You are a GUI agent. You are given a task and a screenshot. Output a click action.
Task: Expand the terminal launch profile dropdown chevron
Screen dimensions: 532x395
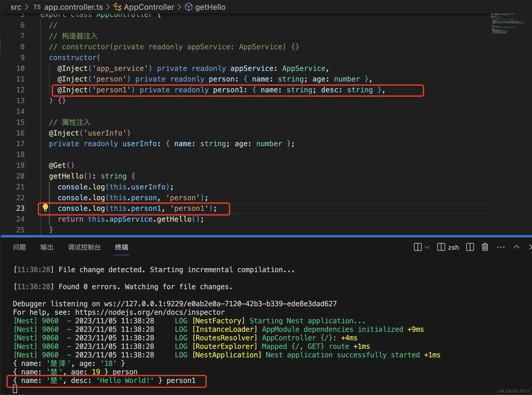(x=427, y=247)
